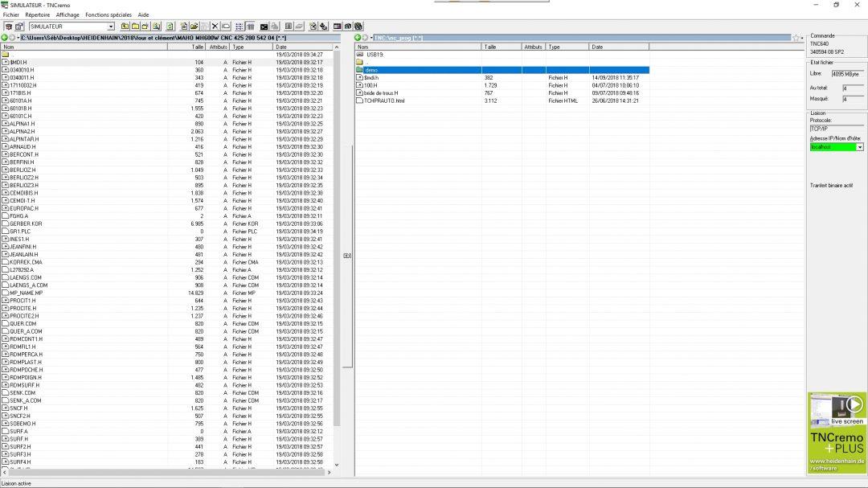Open the TNCremo Plus live screen banner

(837, 433)
